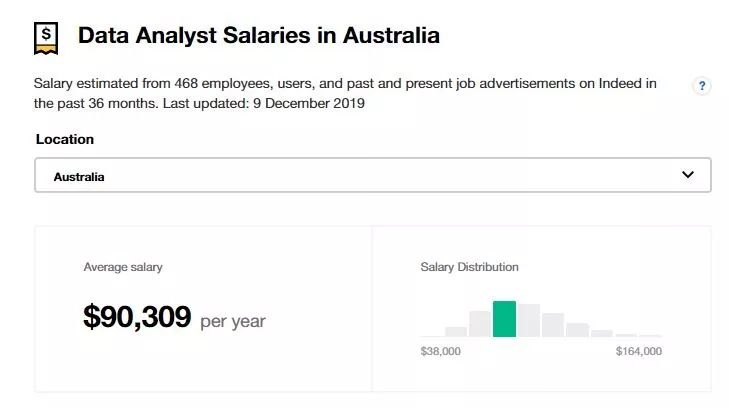729x408 pixels.
Task: Click the second-shortest grey bar above $38,000
Action: coord(456,331)
